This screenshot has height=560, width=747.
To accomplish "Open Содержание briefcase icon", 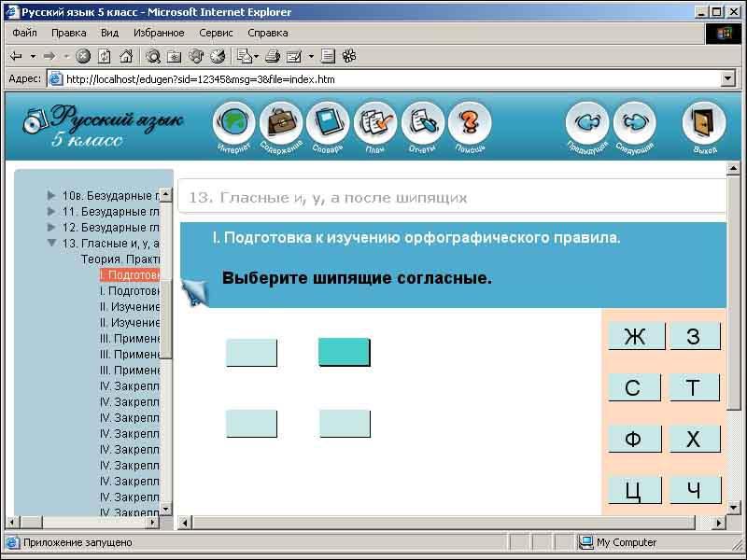I will point(281,123).
